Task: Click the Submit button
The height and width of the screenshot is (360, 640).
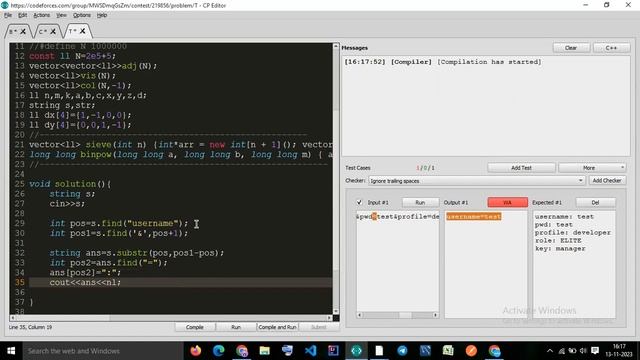Action: coord(319,327)
